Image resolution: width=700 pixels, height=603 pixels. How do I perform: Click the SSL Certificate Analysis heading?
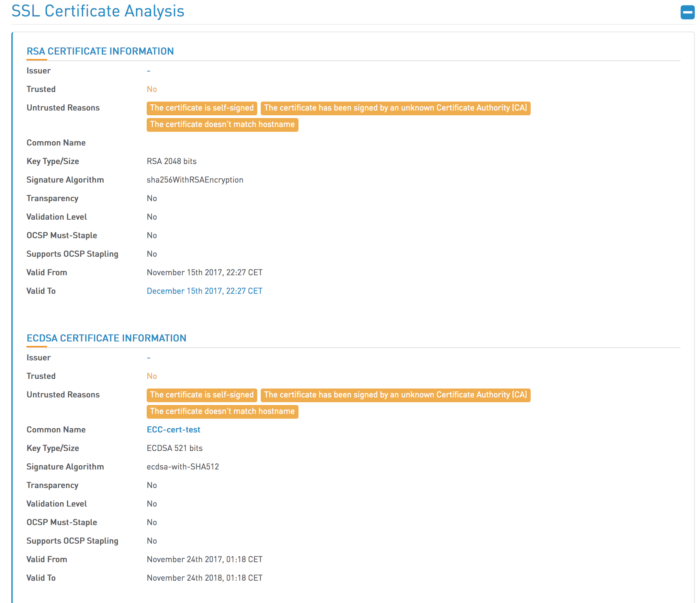point(98,11)
